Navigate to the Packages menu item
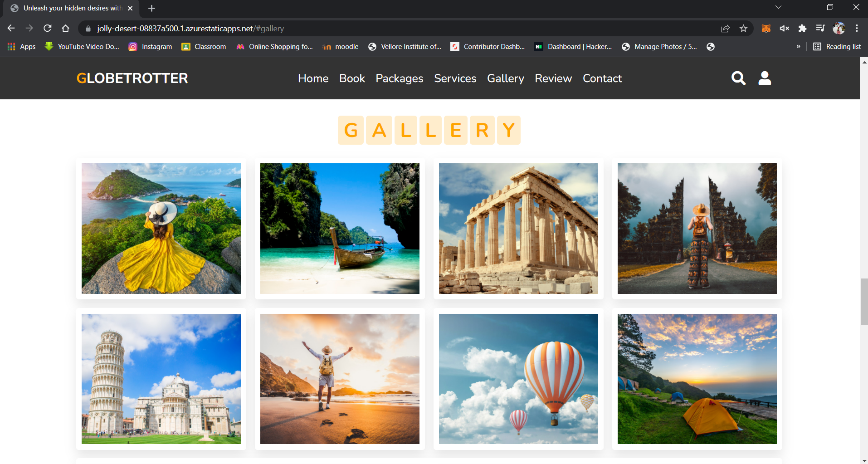The width and height of the screenshot is (868, 464). pos(399,78)
